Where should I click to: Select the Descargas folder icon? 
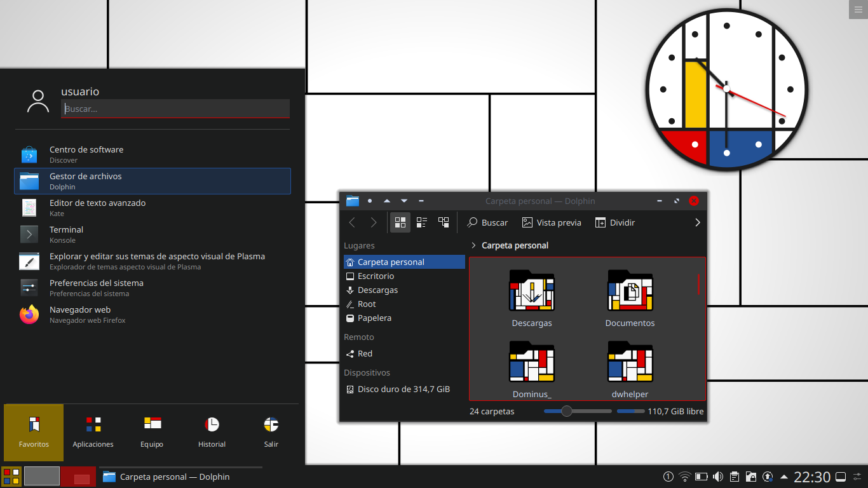tap(532, 291)
